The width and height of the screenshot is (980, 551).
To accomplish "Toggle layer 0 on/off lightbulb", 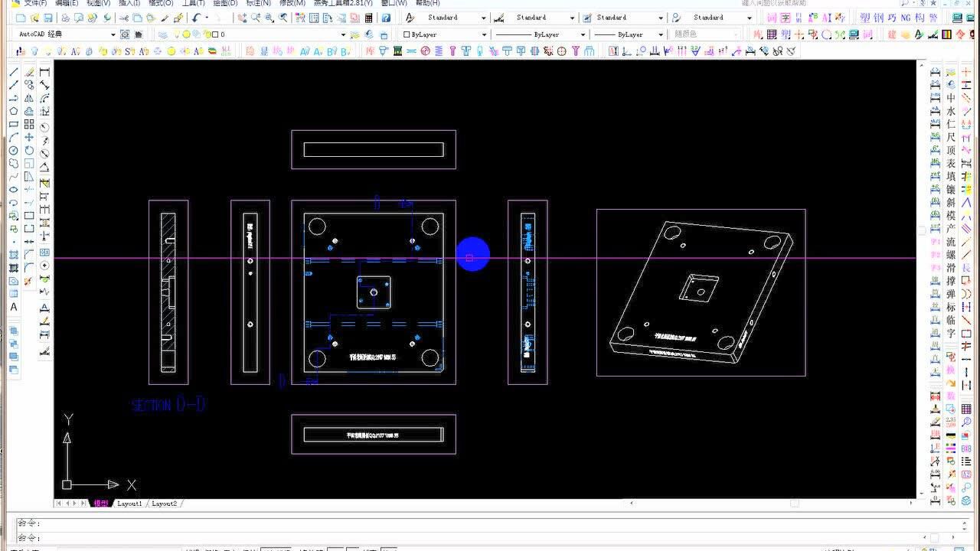I will click(x=177, y=34).
